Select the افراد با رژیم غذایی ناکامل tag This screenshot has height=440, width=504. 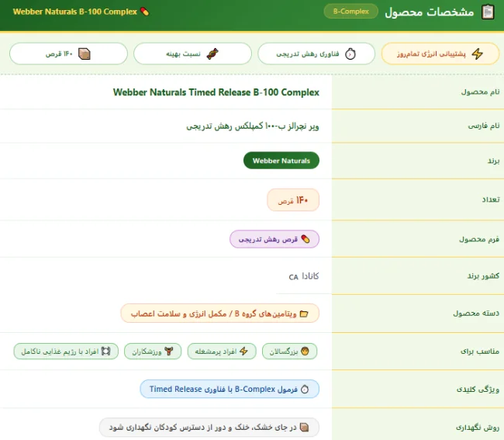66,352
